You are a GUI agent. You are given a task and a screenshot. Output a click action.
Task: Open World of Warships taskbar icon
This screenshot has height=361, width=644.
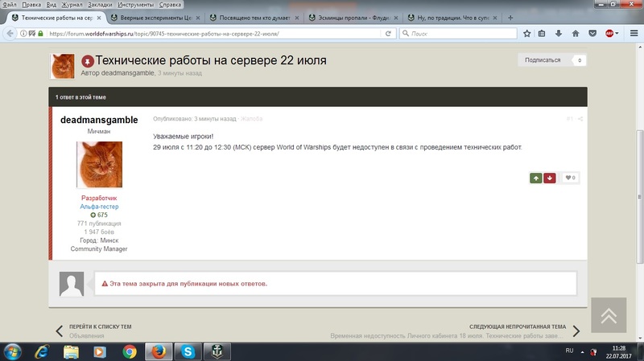(217, 351)
